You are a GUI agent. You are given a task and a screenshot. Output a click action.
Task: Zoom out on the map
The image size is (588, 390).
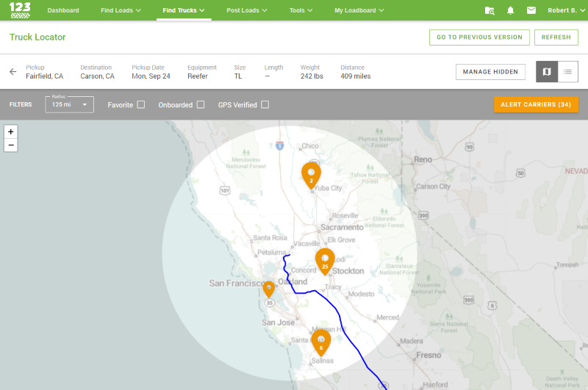coord(11,145)
